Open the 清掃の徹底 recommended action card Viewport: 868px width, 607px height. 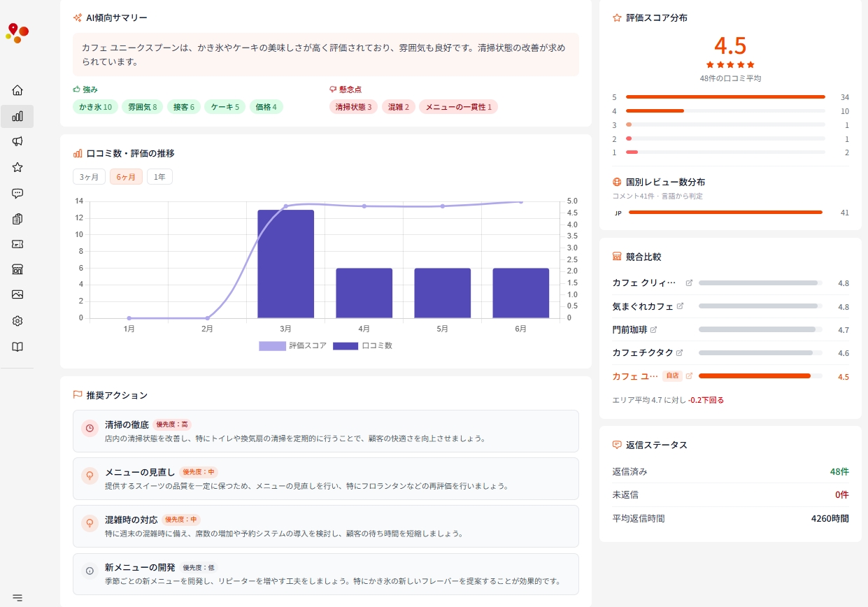coord(326,431)
